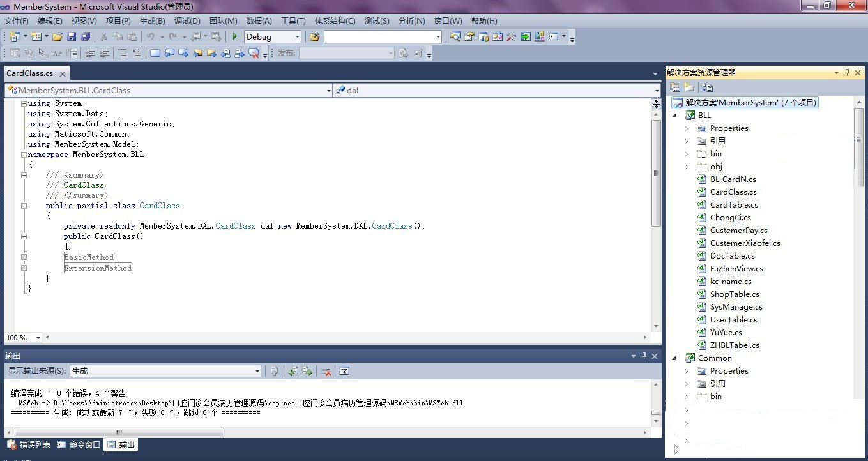Click the Solution Explorer Properties icon

pos(675,87)
